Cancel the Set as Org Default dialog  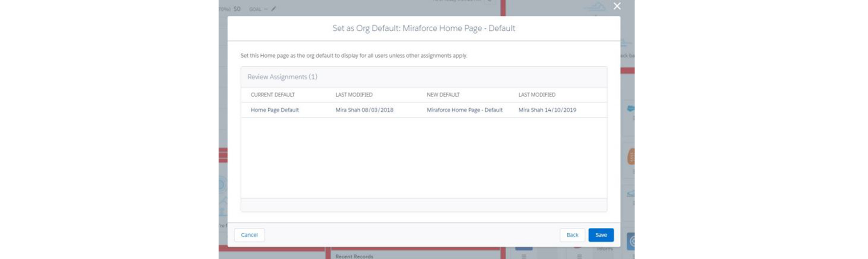click(249, 235)
